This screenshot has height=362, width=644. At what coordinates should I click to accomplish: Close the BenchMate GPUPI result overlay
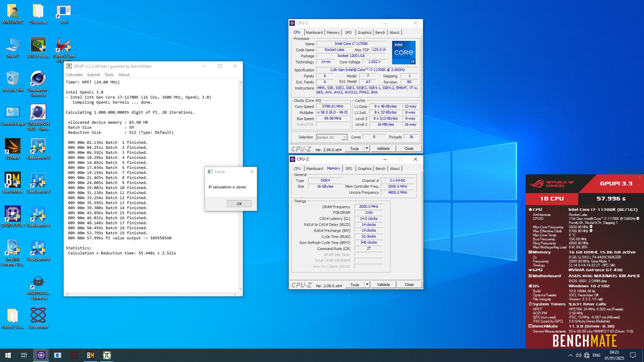tap(640, 178)
